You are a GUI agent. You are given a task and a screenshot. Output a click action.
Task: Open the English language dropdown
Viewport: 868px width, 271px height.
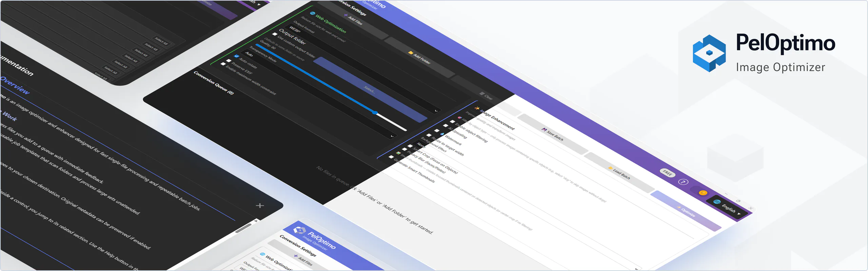728,207
